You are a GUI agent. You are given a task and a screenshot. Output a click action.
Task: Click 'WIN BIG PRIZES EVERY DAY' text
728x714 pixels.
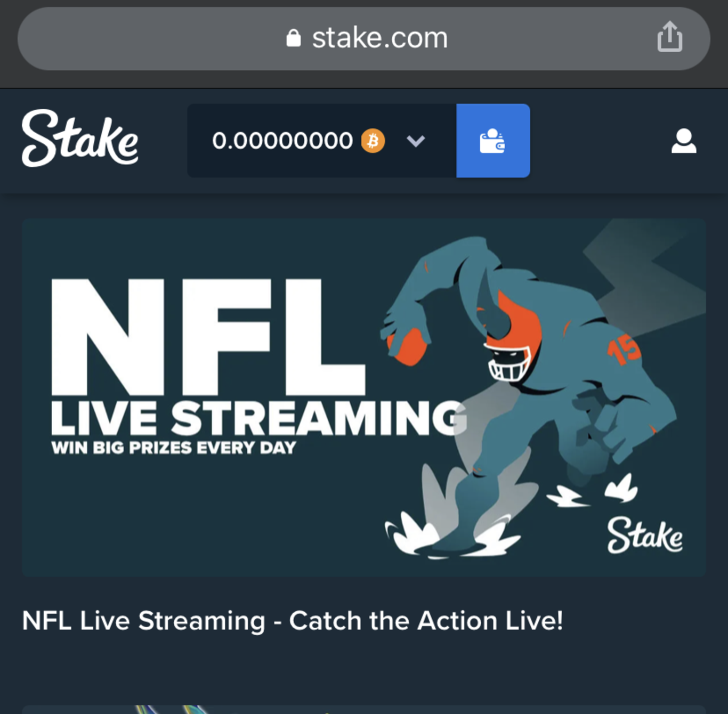pos(173,448)
